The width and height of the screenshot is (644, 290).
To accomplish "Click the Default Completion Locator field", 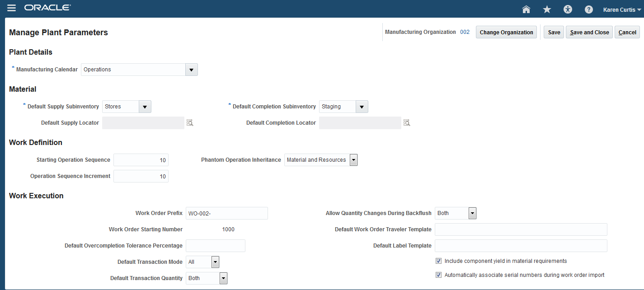I will 360,123.
